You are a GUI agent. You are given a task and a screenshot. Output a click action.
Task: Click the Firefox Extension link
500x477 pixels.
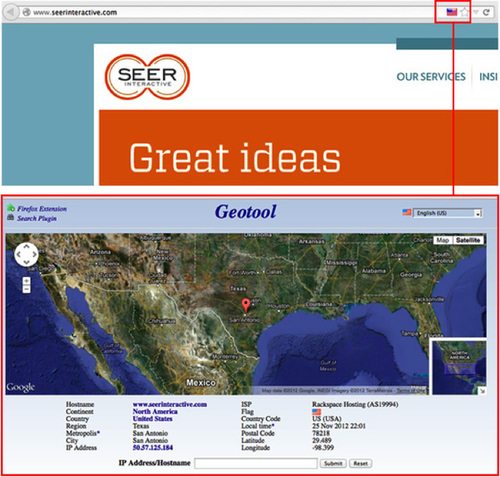(x=42, y=209)
